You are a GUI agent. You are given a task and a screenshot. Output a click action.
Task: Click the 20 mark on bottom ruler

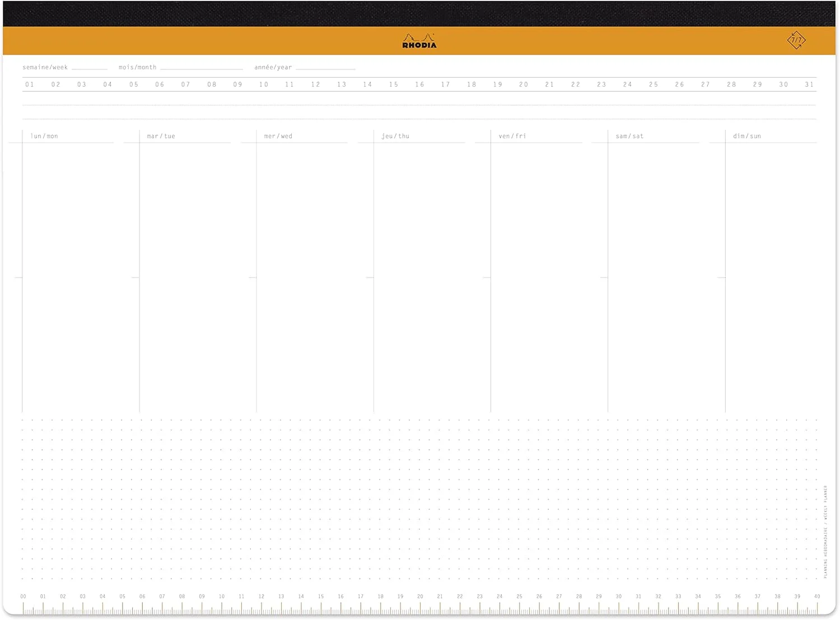420,596
